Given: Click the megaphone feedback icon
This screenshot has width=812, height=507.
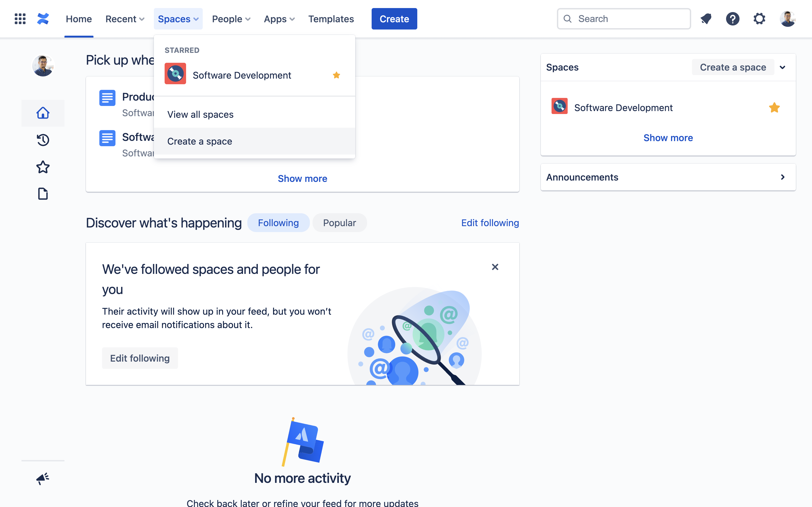Looking at the screenshot, I should 43,478.
